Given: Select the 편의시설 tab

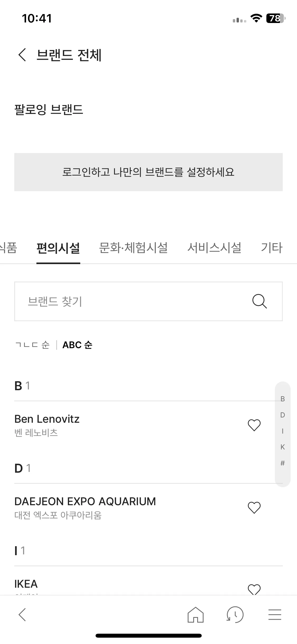Looking at the screenshot, I should tap(58, 248).
